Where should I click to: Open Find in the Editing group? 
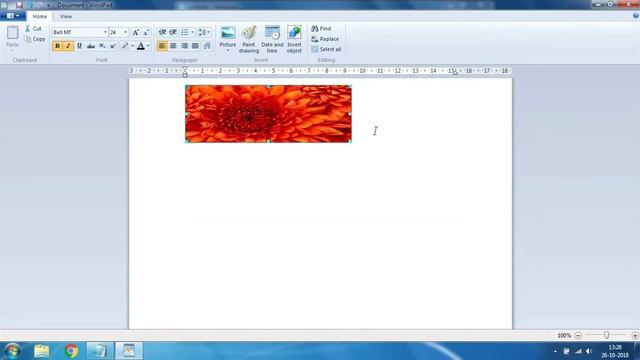pos(321,29)
